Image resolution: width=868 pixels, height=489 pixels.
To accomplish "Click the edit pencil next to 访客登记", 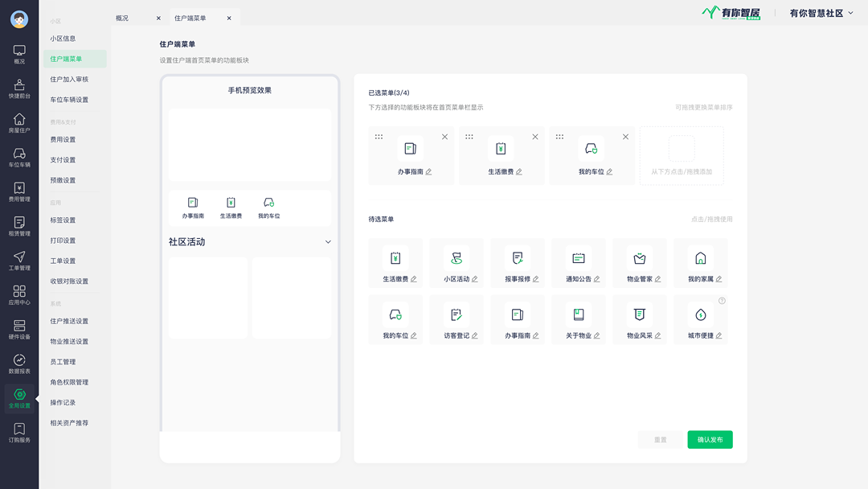I will click(475, 335).
